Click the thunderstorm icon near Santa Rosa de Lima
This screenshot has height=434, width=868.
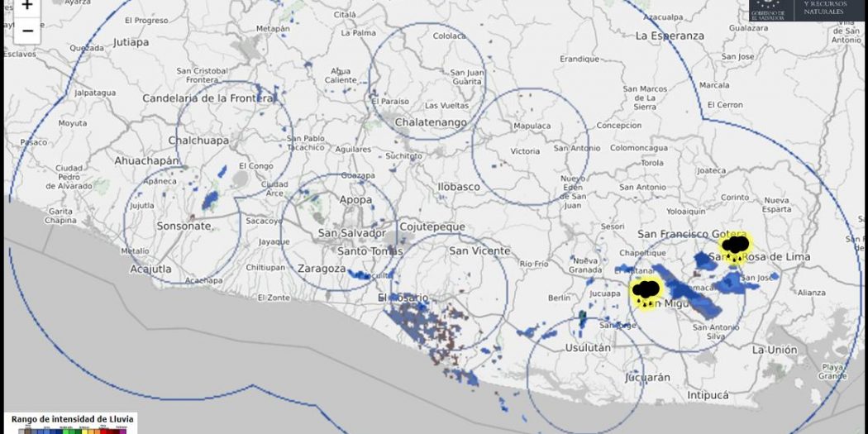pos(735,246)
